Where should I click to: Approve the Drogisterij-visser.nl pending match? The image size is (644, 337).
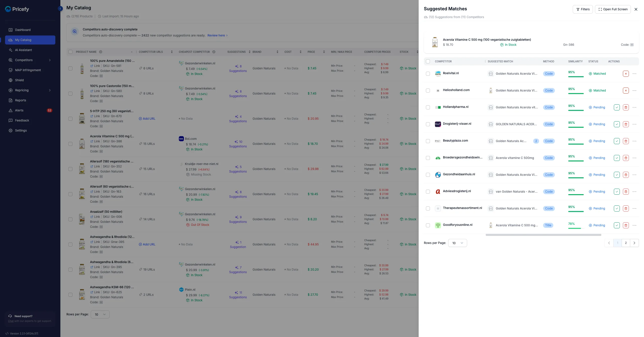617,124
